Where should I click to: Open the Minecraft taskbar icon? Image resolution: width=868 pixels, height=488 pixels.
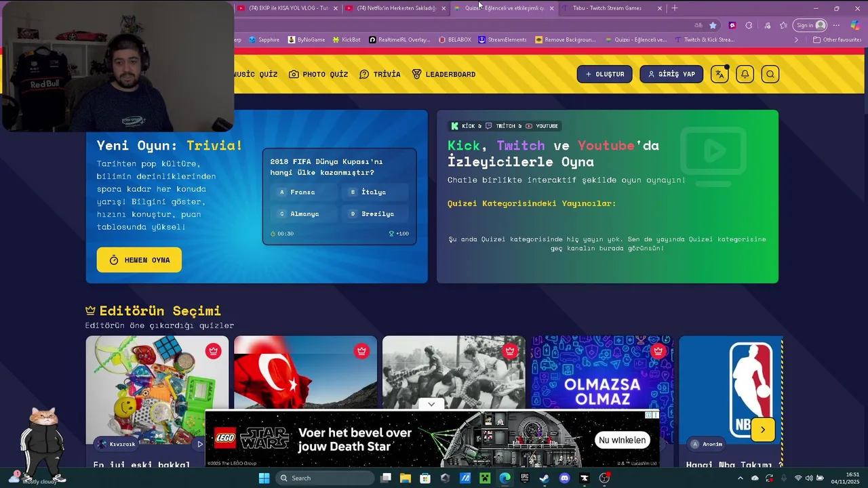(485, 478)
